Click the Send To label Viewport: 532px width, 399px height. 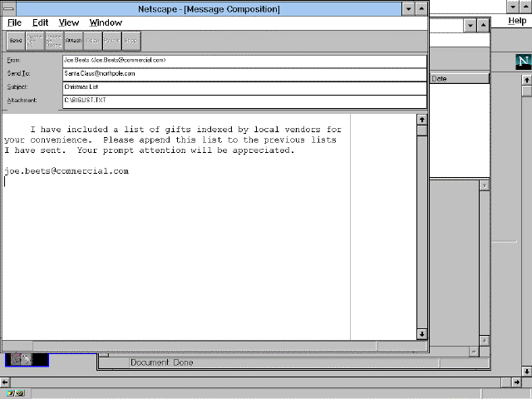18,73
